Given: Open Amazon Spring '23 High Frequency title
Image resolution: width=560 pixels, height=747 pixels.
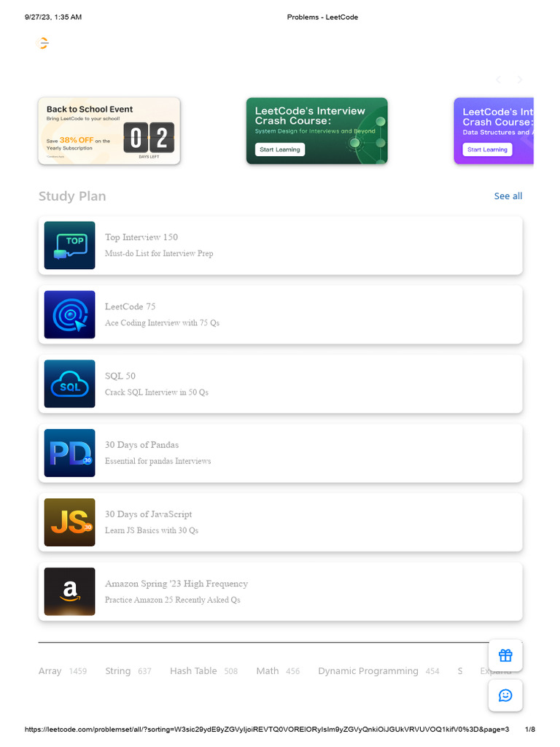Looking at the screenshot, I should click(x=176, y=584).
